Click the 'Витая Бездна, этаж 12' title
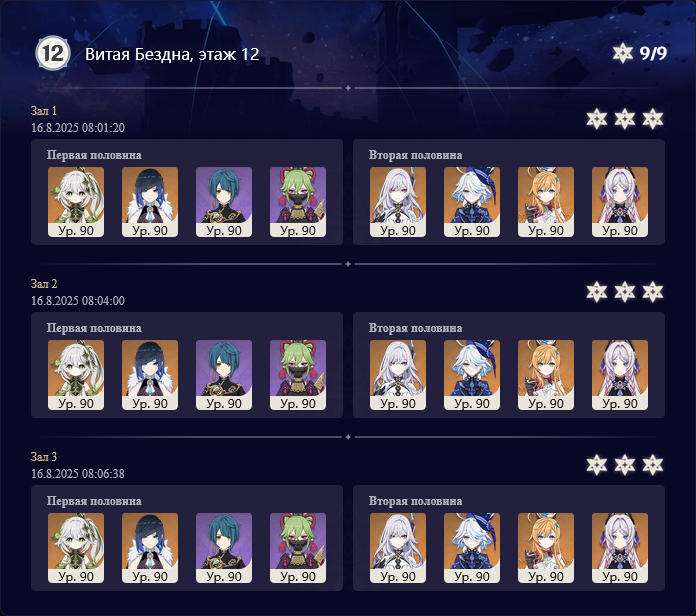696x616 pixels. coord(172,54)
